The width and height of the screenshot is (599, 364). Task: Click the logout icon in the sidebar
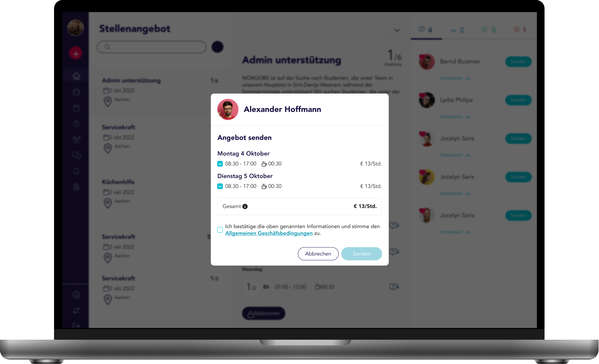click(x=76, y=326)
